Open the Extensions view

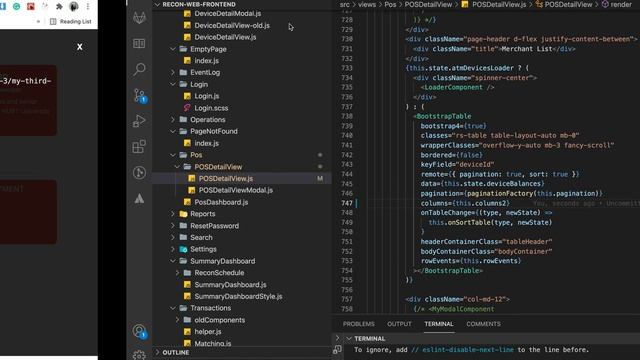pyautogui.click(x=139, y=147)
